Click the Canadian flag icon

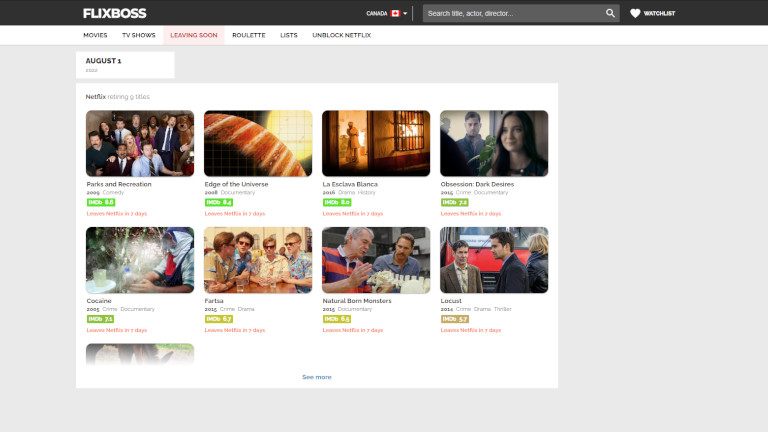pos(395,13)
